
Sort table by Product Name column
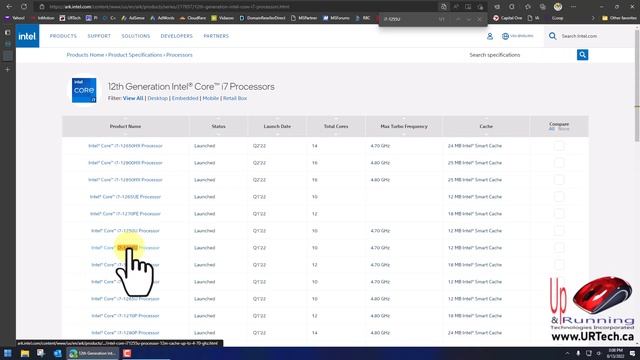125,127
